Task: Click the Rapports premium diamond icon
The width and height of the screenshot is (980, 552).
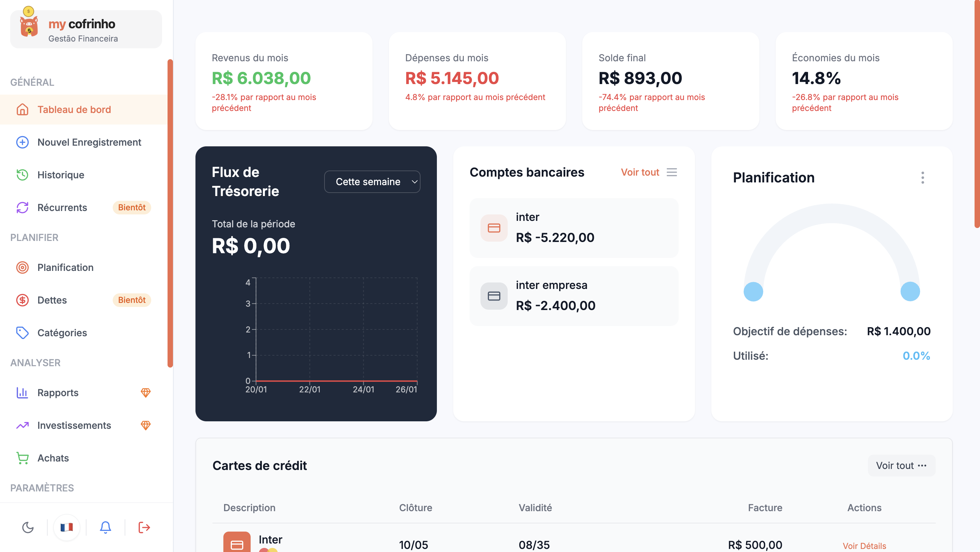Action: (x=146, y=392)
